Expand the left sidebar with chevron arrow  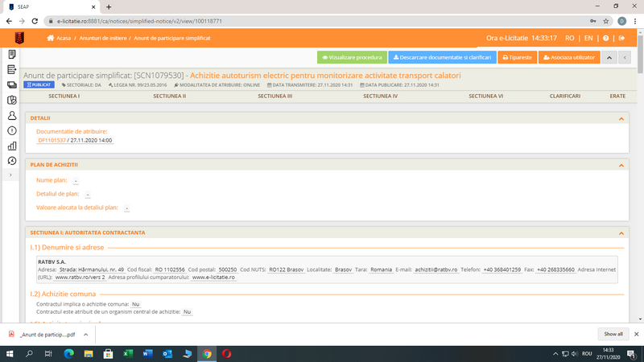coord(10,175)
